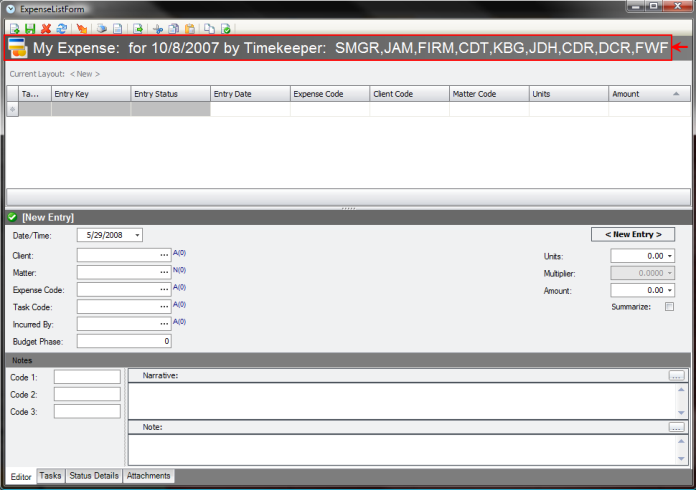Open the Date/Time dropdown calendar
The width and height of the screenshot is (696, 490).
pyautogui.click(x=136, y=235)
